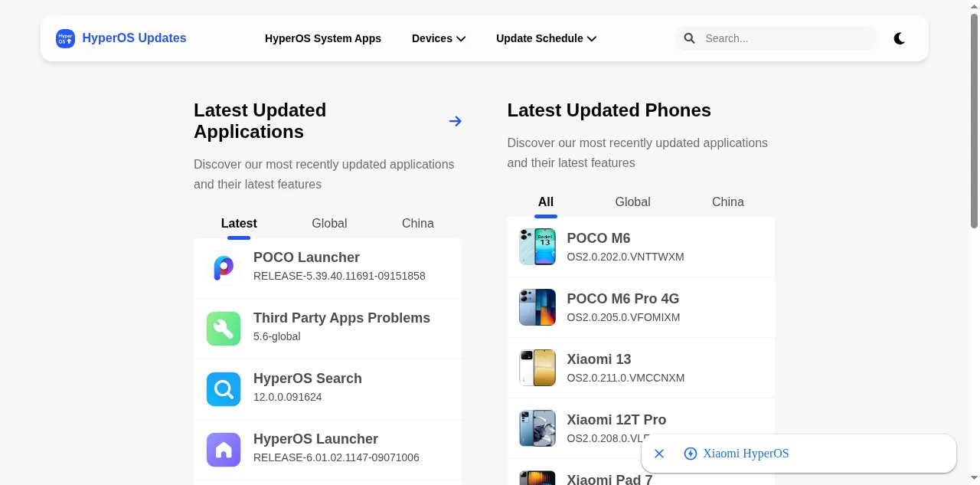The image size is (980, 485).
Task: Open the POCO M6 Pro 4G phone thumbnail
Action: [x=537, y=307]
